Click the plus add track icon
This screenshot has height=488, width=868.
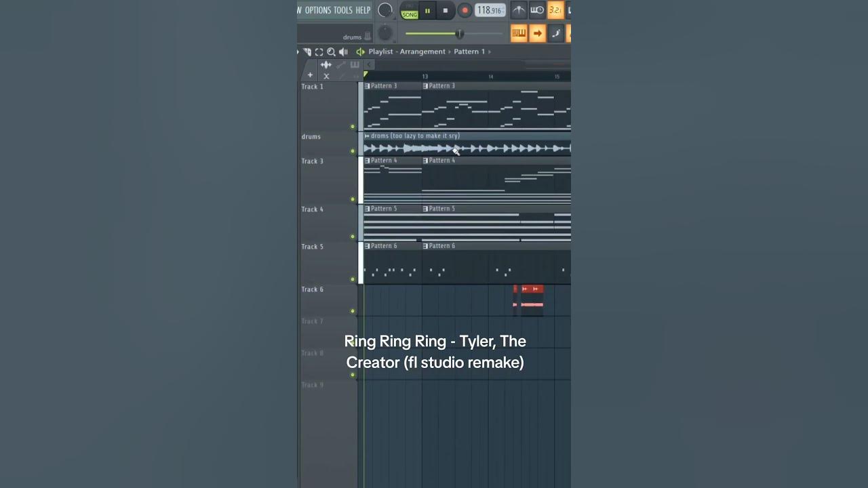pyautogui.click(x=310, y=75)
